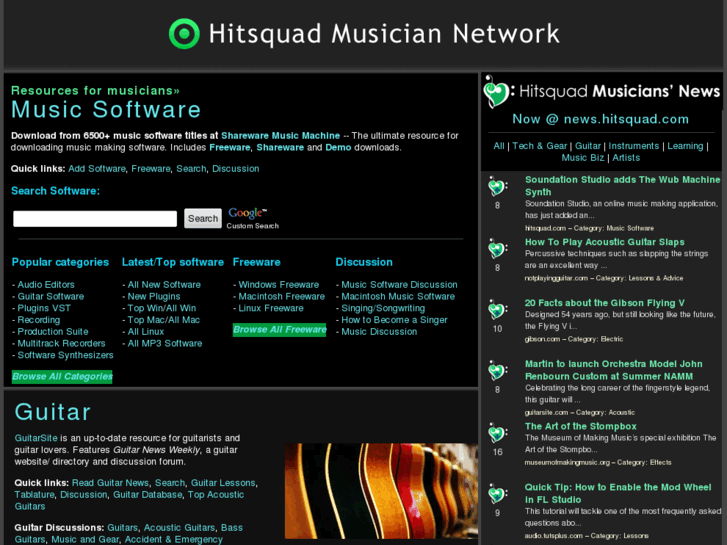Open the Plugins VST category
The image size is (727, 545).
[x=44, y=308]
